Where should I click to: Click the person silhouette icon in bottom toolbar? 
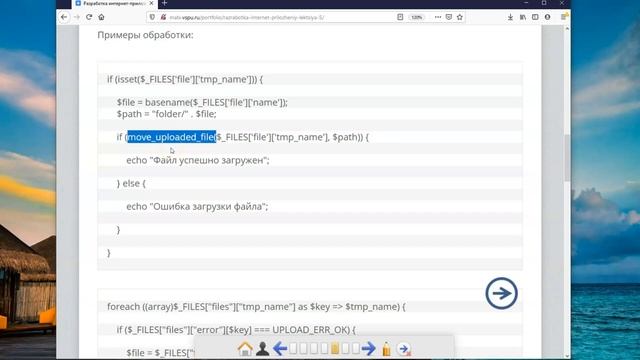(x=262, y=349)
